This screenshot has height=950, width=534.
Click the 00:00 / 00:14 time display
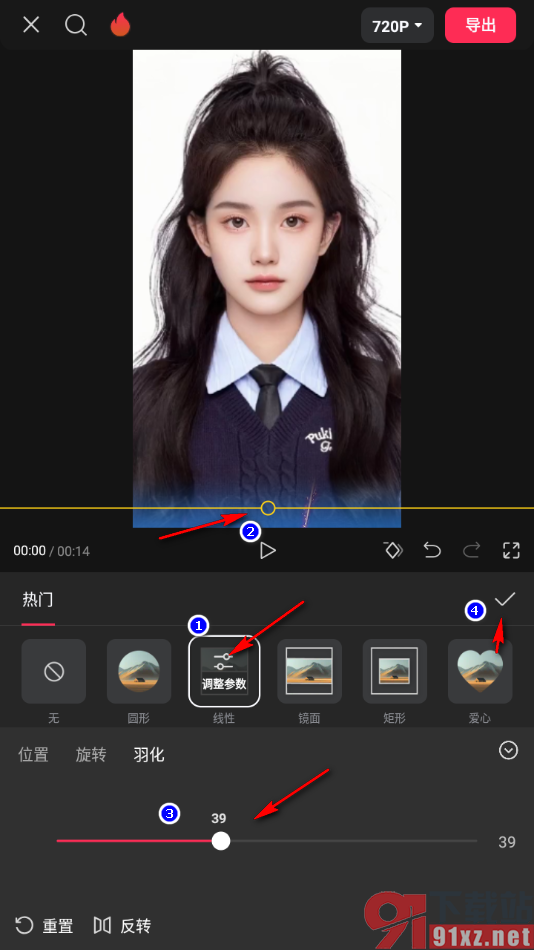(52, 551)
